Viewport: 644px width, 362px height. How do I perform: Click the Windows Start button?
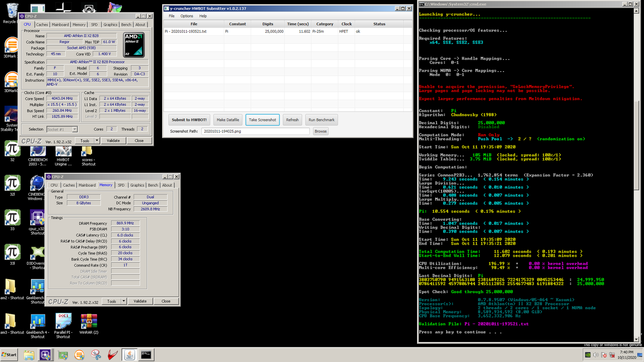(x=9, y=355)
